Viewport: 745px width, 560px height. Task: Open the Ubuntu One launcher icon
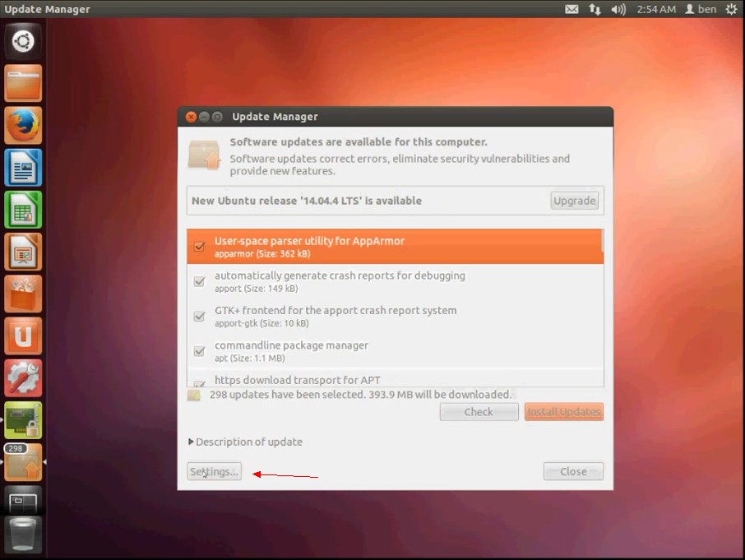(23, 336)
